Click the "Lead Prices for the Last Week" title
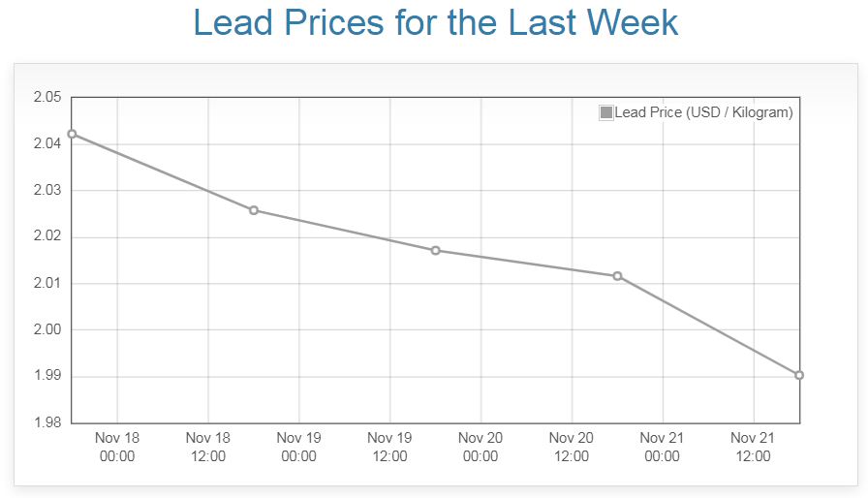 pos(434,22)
